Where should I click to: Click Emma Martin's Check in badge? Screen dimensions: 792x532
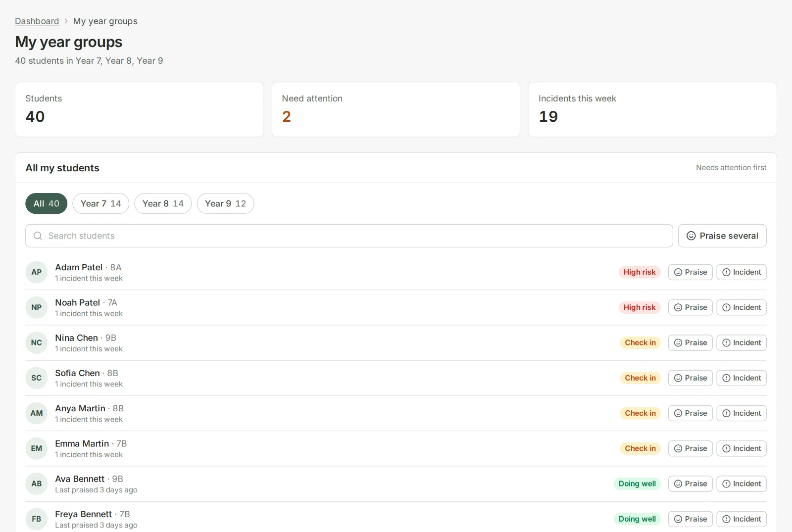click(640, 448)
